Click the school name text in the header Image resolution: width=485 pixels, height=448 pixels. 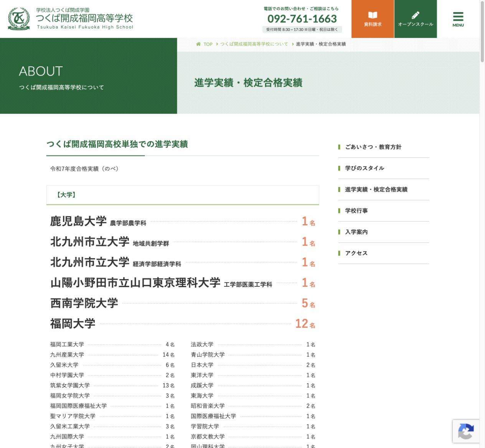(84, 18)
